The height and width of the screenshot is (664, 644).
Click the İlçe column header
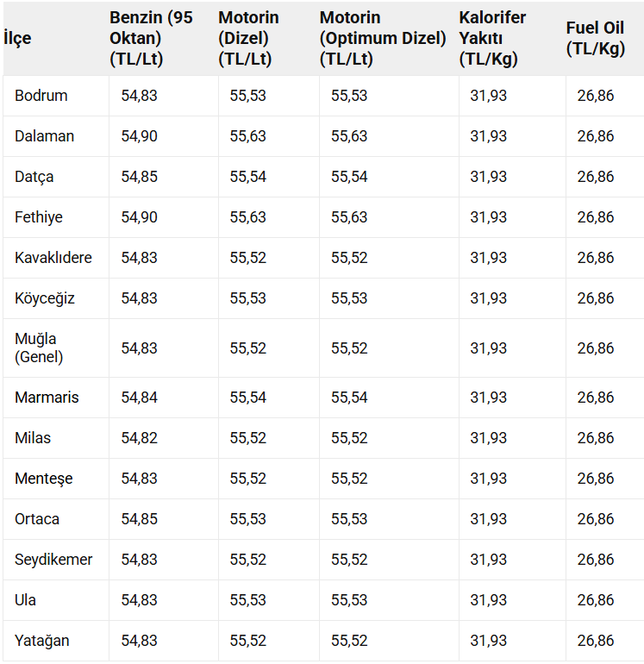click(x=18, y=38)
